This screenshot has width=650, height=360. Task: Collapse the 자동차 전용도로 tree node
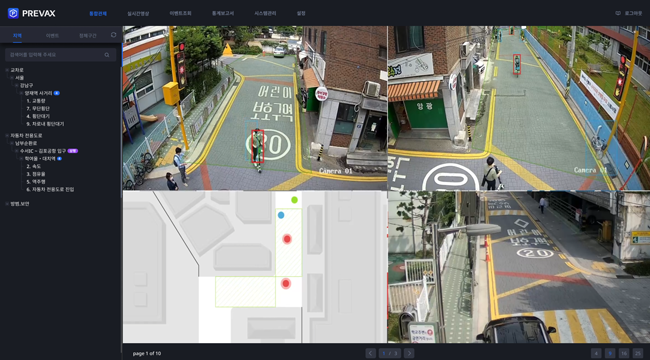[7, 135]
